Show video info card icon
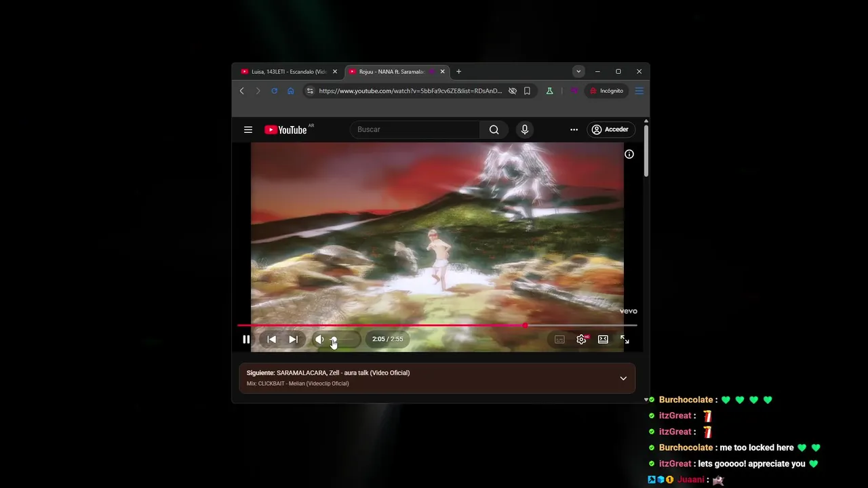Viewport: 868px width, 488px height. 629,155
